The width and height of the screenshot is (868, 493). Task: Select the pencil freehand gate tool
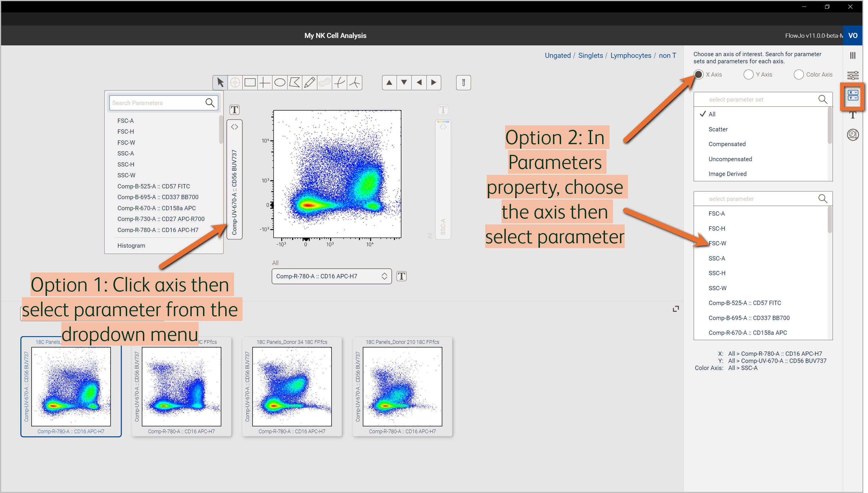309,82
